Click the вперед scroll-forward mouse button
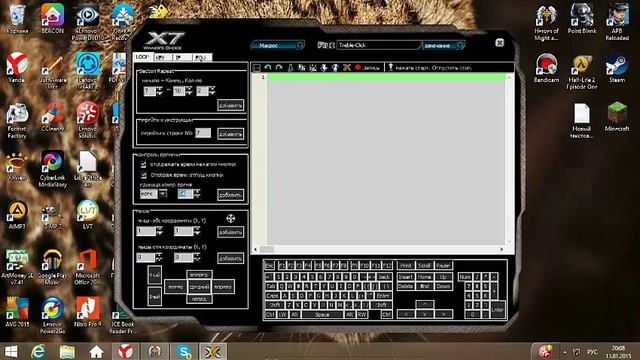This screenshot has height=360, width=640. (x=199, y=275)
